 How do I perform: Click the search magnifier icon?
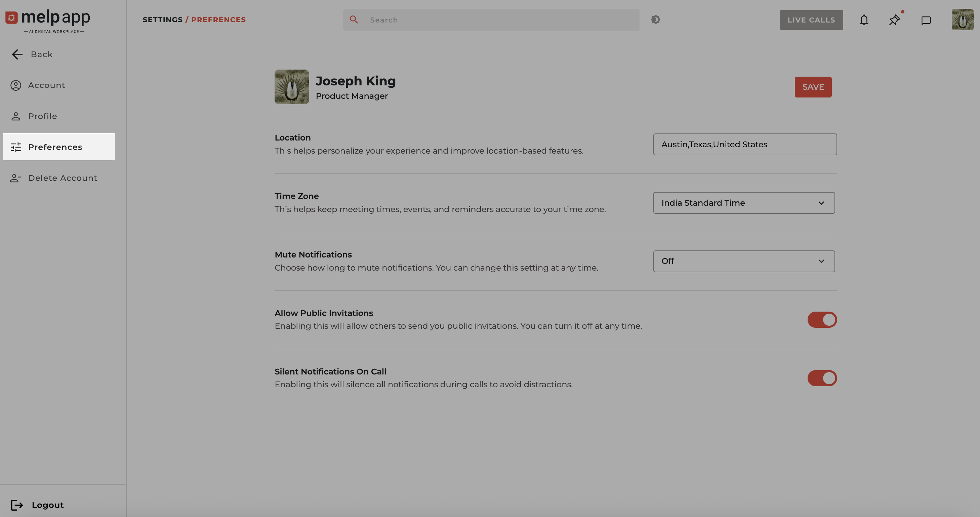click(354, 20)
